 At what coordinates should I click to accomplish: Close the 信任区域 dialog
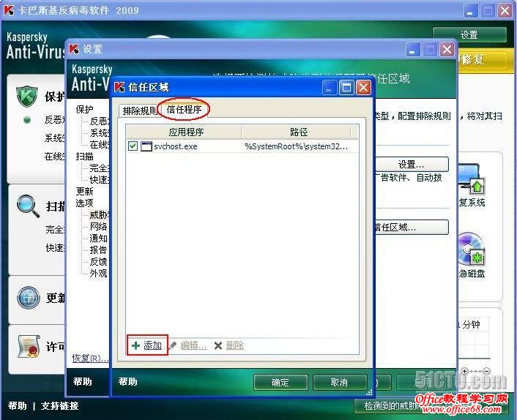363,88
